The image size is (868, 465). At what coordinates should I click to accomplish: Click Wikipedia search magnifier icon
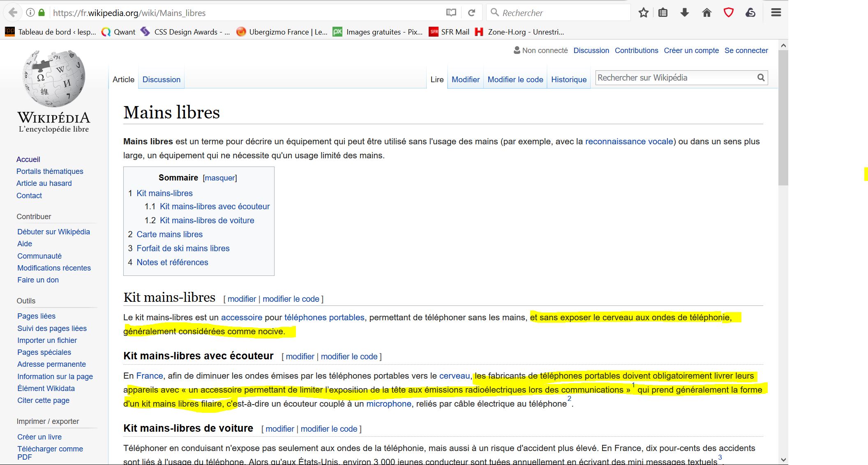761,78
